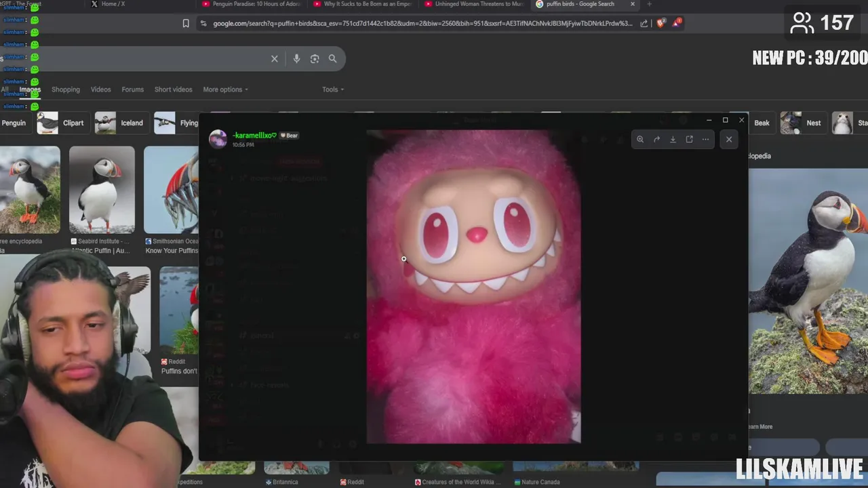This screenshot has width=868, height=488.
Task: Open the Seabird Institute puffin image
Action: point(102,190)
